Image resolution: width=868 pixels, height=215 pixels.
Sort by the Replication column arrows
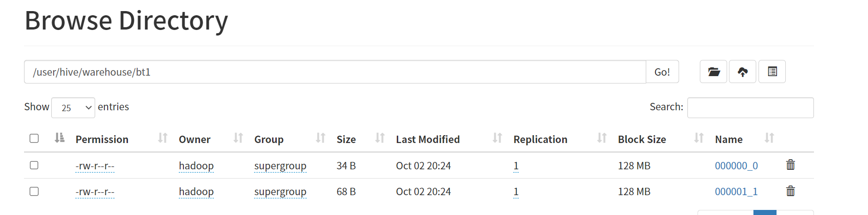pos(601,138)
